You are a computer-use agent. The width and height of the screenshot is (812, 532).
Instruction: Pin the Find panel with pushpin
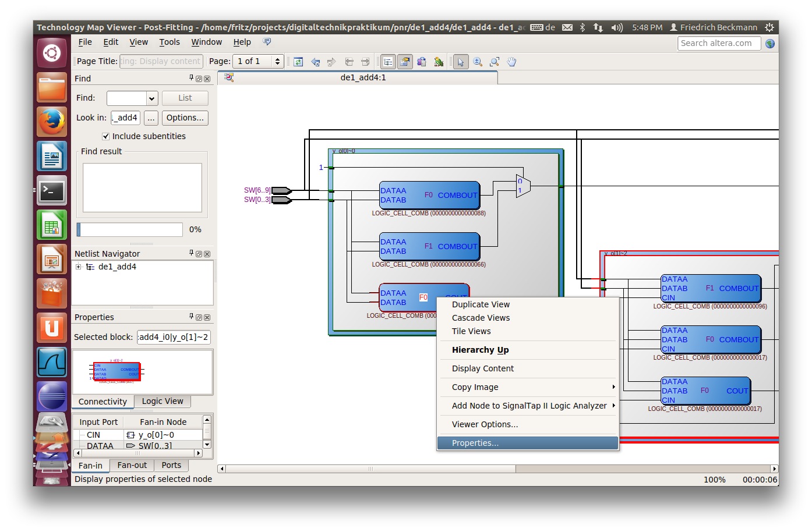(x=191, y=78)
